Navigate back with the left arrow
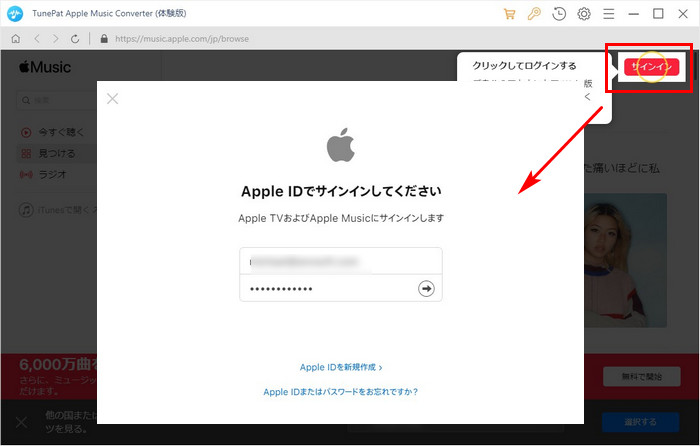This screenshot has height=446, width=700. tap(37, 39)
